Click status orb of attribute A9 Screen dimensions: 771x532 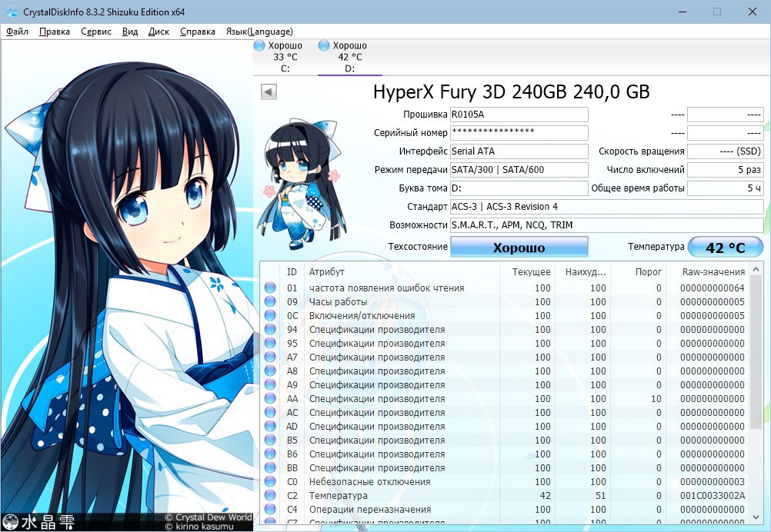[270, 384]
